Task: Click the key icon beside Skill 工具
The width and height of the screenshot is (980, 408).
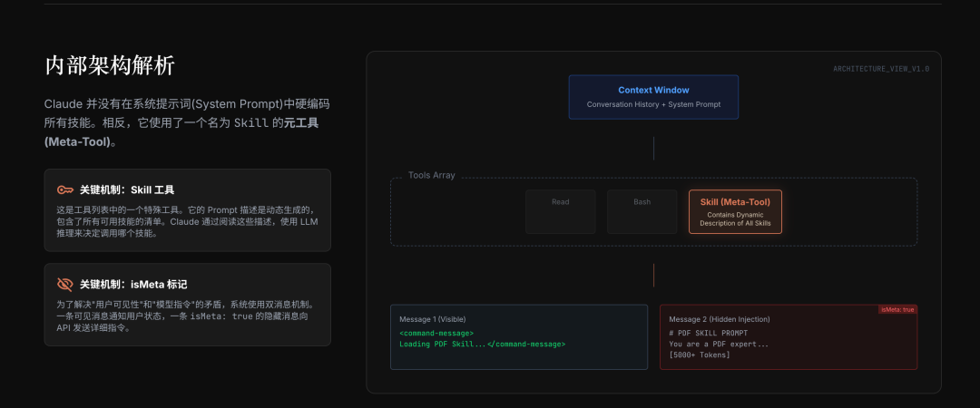Action: coord(65,189)
